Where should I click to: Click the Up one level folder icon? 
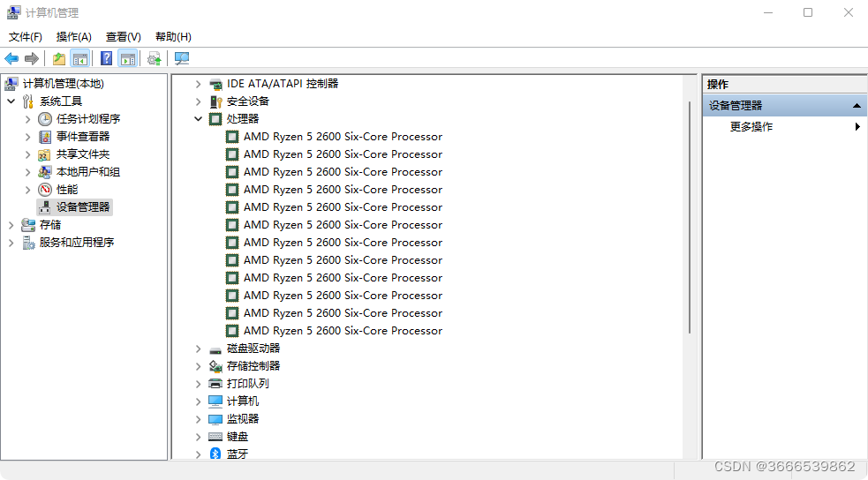click(x=58, y=58)
